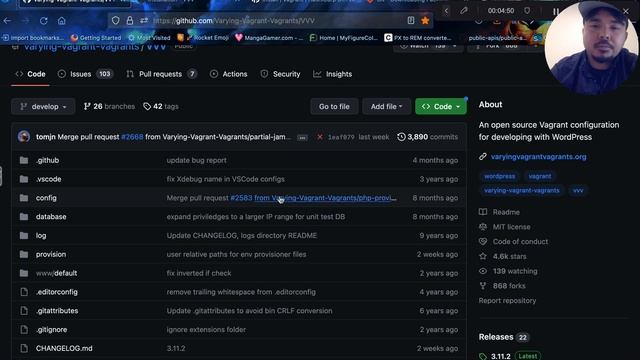Click the shield tracking protection icon
Viewport: 640px width, 360px height.
click(116, 20)
